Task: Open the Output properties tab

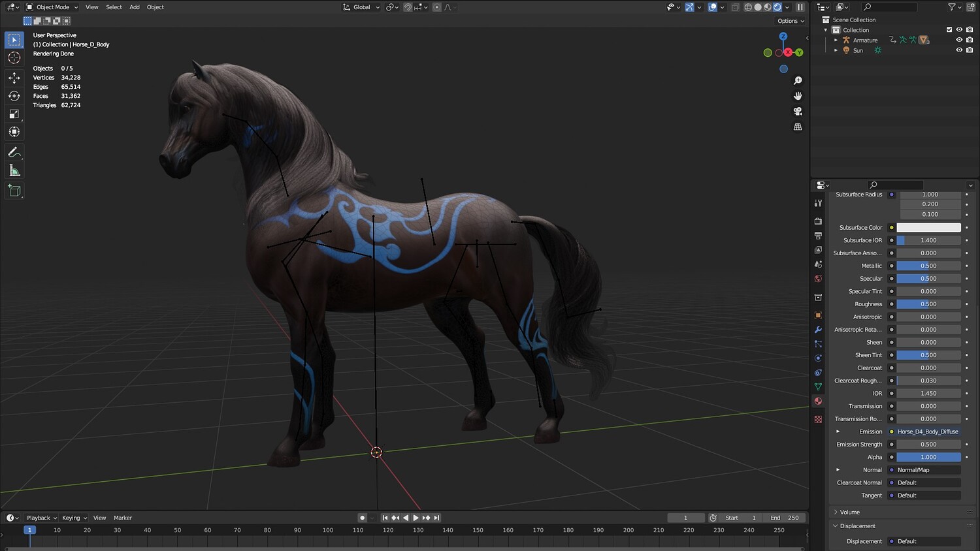Action: [818, 236]
